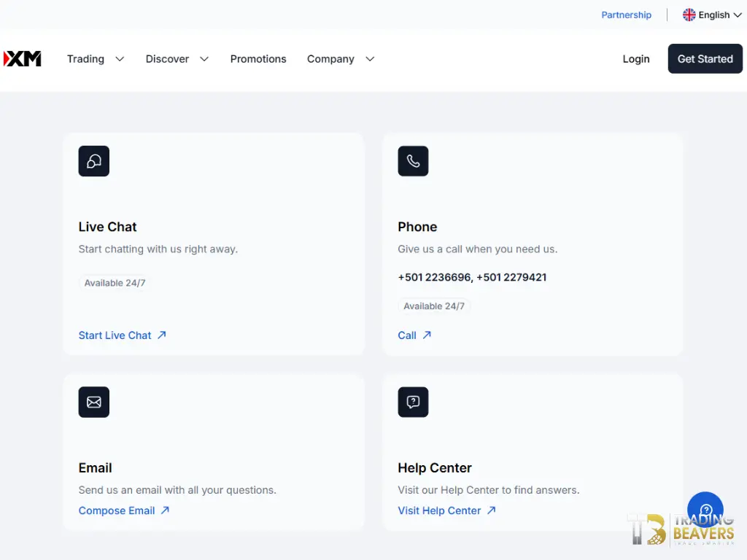The image size is (747, 560).
Task: Open the English language selector
Action: click(x=712, y=15)
